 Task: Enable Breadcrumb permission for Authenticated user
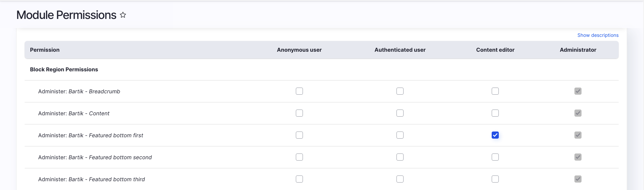(x=400, y=91)
